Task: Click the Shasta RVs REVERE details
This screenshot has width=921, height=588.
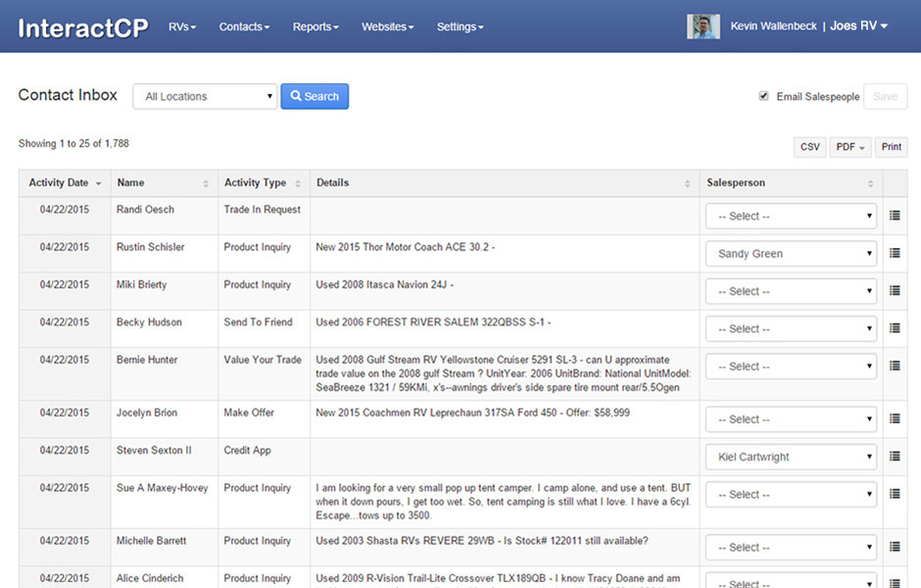Action: (482, 540)
